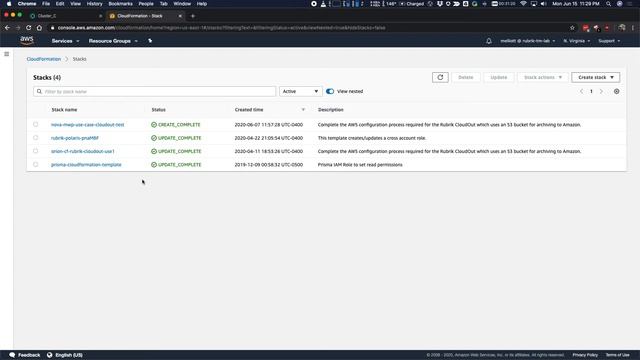
Task: Bookmark this page with the star
Action: (x=572, y=28)
